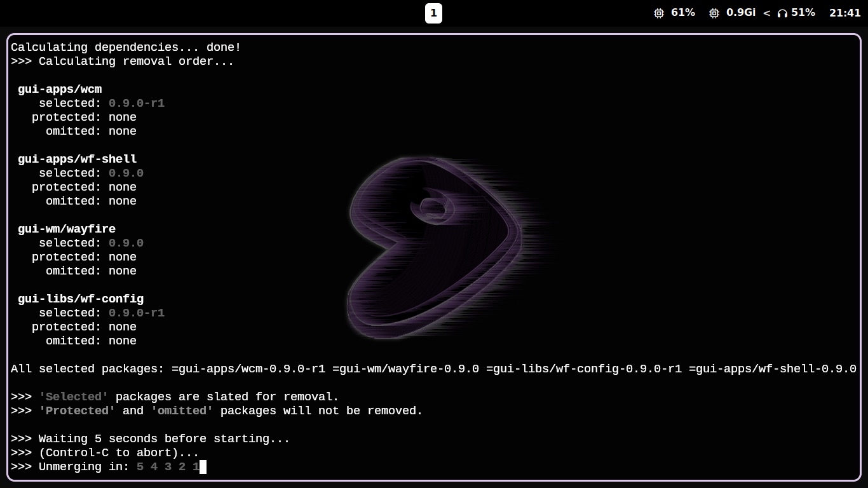
Task: Click the terminal block cursor after the countdown
Action: (x=203, y=467)
